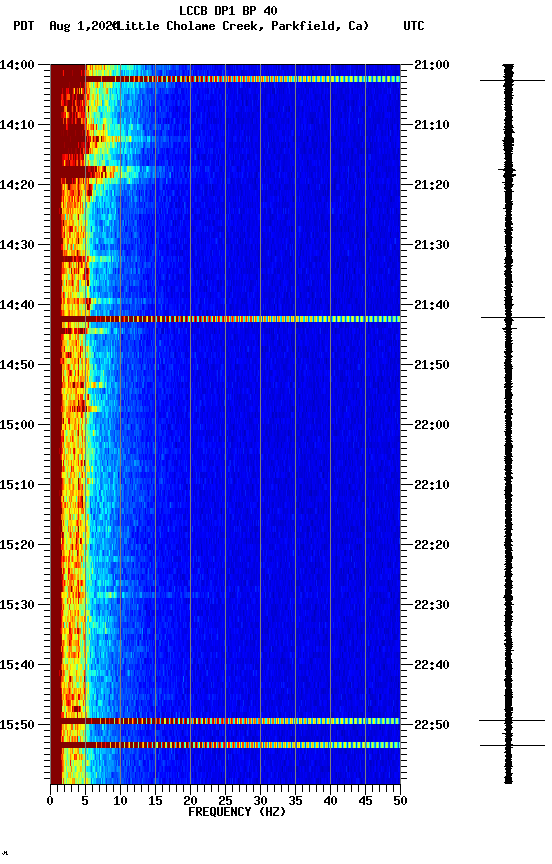The image size is (552, 864).
Task: Click the seismogram event marker line near 21:02
Action: point(512,80)
